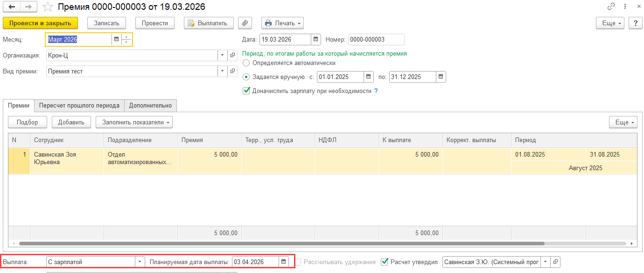Expand the Вид премии dropdown list

coord(222,72)
